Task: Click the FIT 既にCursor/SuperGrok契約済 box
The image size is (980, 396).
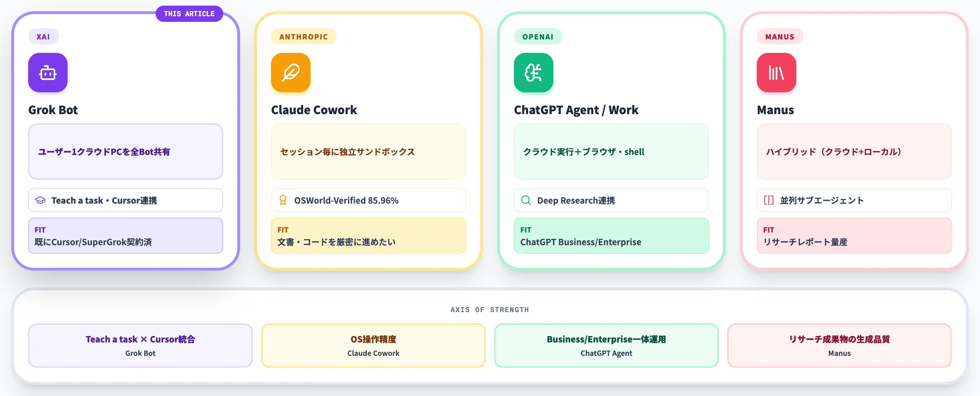Action: point(126,236)
